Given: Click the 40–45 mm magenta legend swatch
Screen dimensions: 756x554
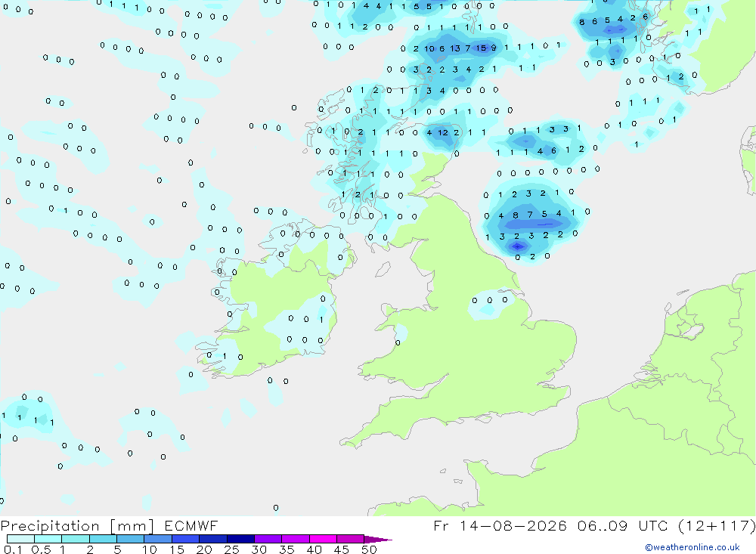Looking at the screenshot, I should [323, 539].
